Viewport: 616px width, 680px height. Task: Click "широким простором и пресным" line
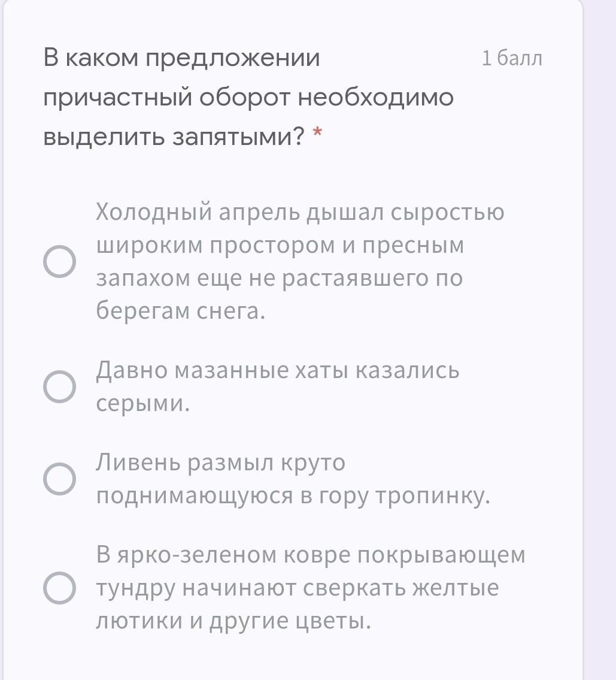tap(280, 246)
